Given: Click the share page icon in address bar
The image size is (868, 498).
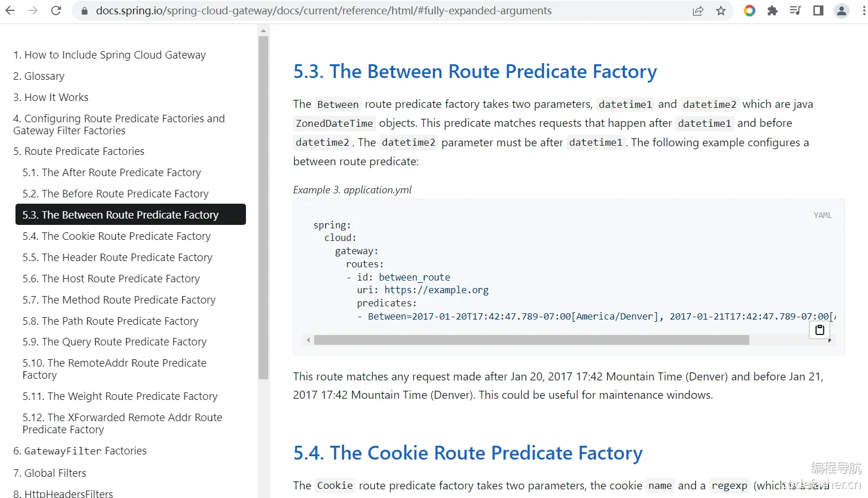Looking at the screenshot, I should (x=698, y=10).
